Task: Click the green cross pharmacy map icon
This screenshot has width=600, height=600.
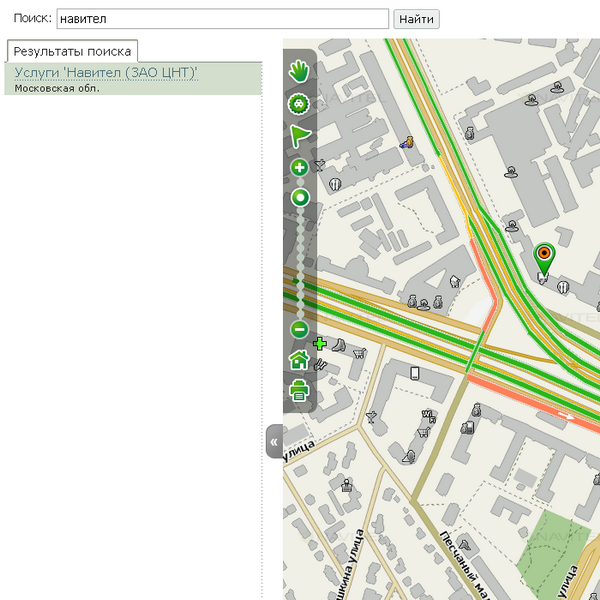Action: tap(320, 344)
